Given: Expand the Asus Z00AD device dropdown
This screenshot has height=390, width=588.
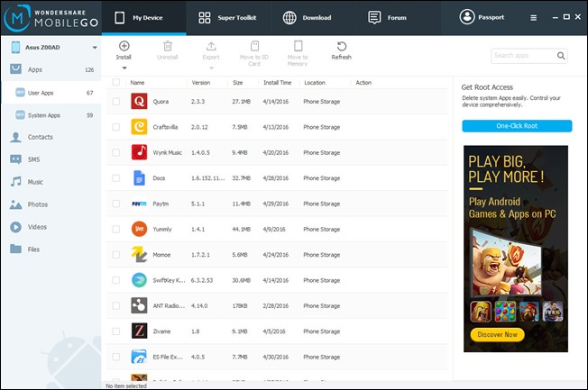Looking at the screenshot, I should click(x=95, y=48).
